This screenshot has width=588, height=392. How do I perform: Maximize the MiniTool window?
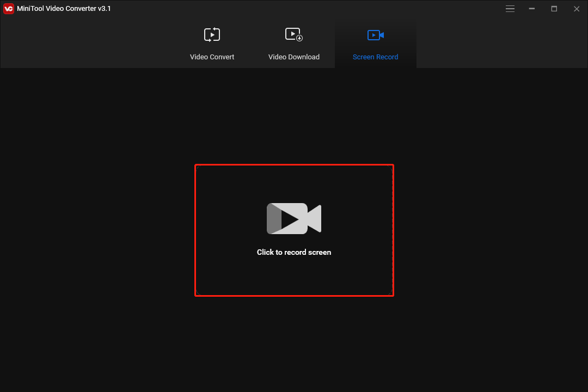[554, 9]
